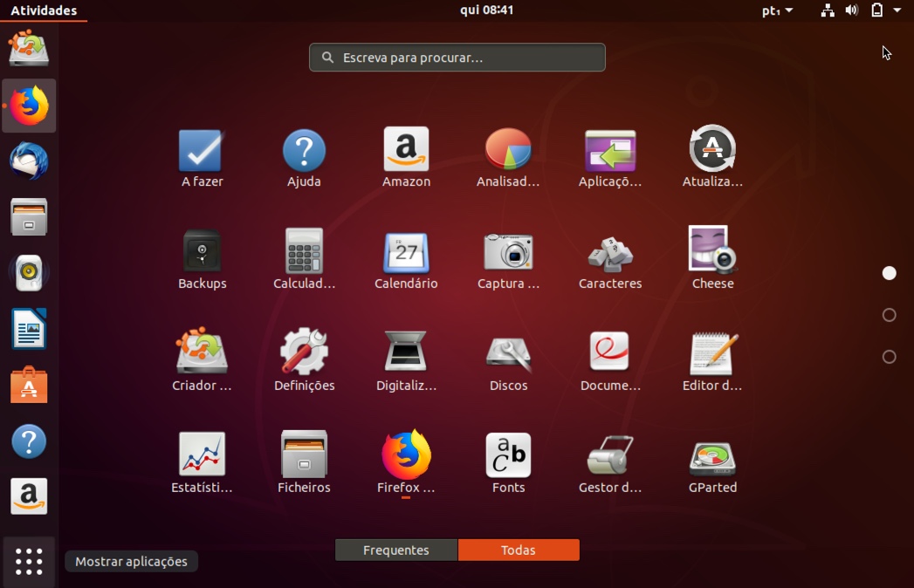Select the third page indicator dot

[x=890, y=357]
